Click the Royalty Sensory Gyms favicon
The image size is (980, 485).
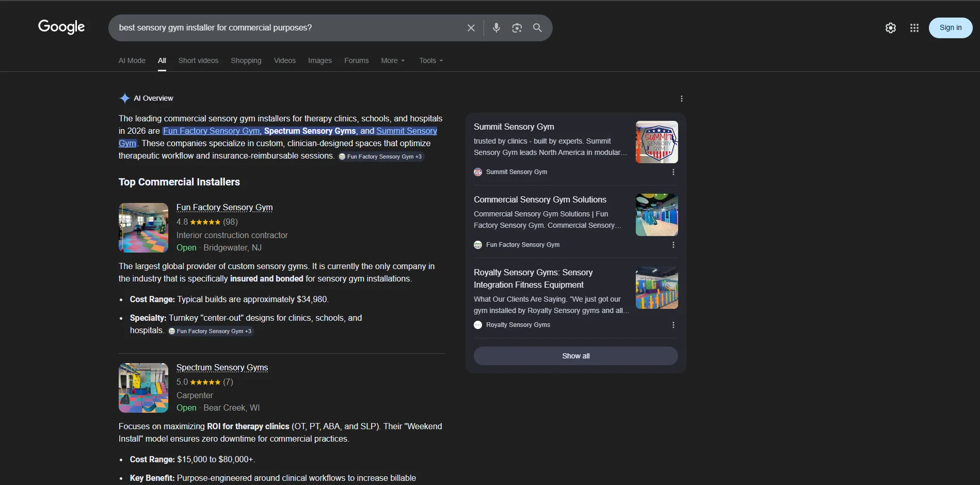[478, 325]
